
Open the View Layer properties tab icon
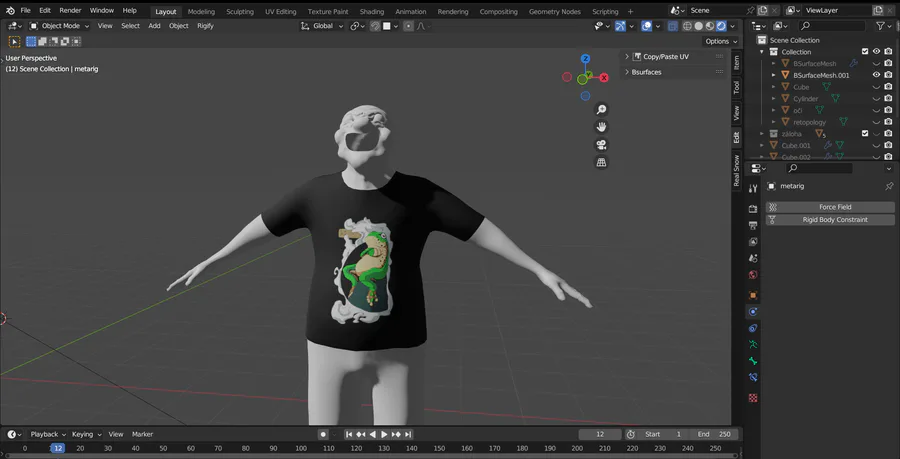coord(753,242)
